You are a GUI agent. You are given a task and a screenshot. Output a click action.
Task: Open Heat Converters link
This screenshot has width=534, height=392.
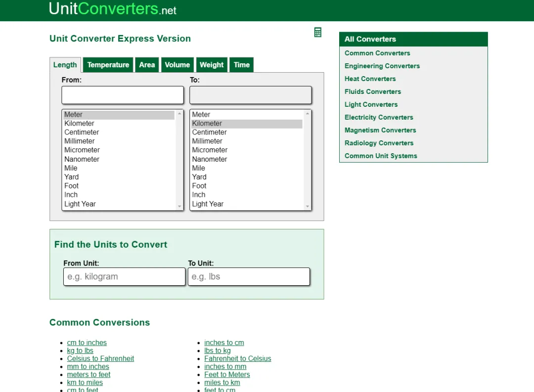coord(370,79)
